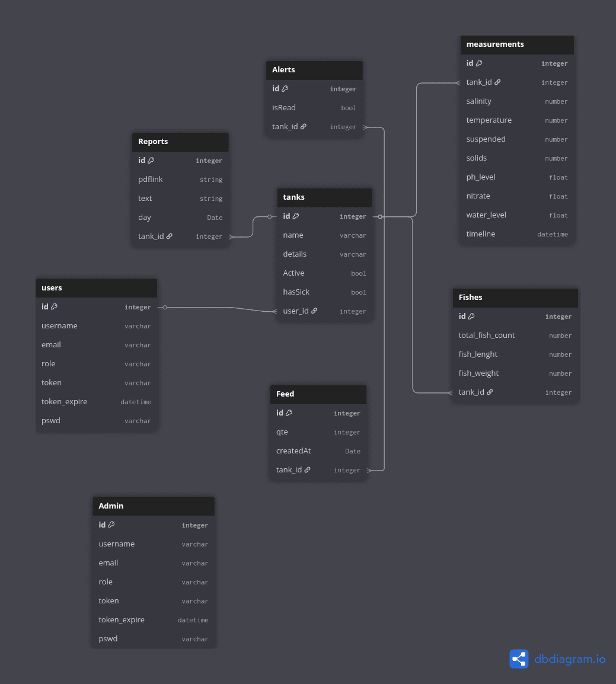Click the pswd field in Admin table
The height and width of the screenshot is (684, 616).
[x=153, y=638]
